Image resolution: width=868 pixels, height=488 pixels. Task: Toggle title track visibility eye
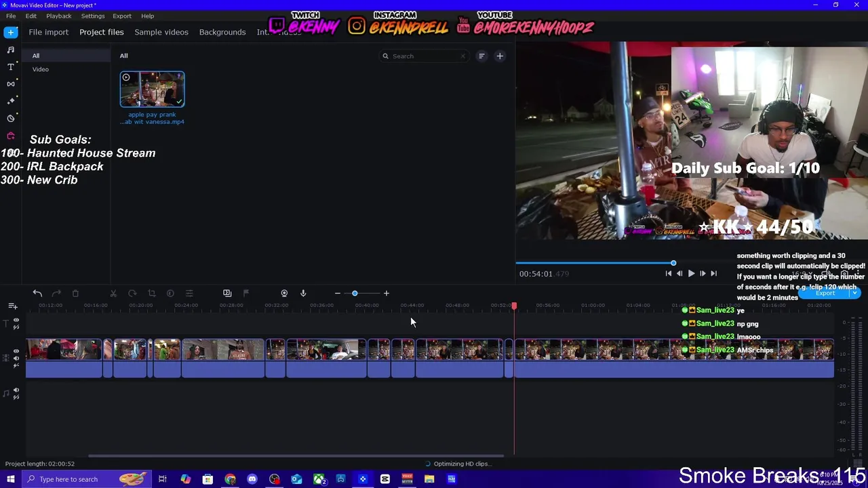[16, 320]
